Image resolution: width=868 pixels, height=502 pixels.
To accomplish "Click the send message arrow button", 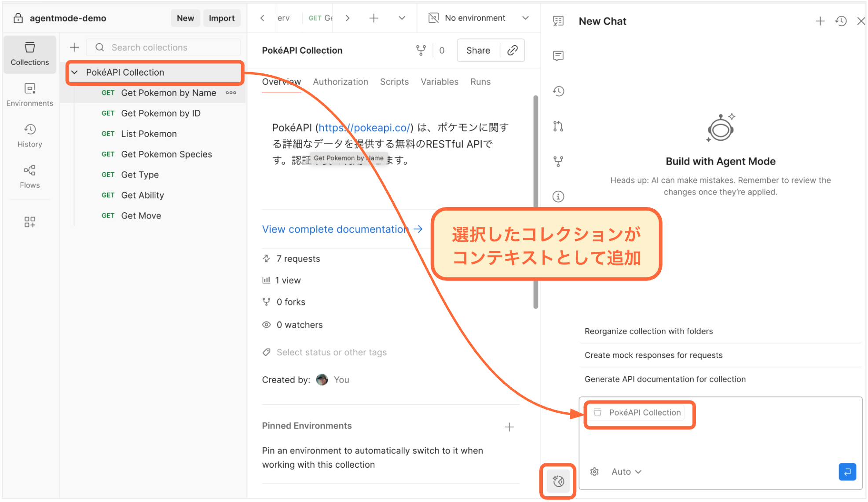I will tap(847, 471).
